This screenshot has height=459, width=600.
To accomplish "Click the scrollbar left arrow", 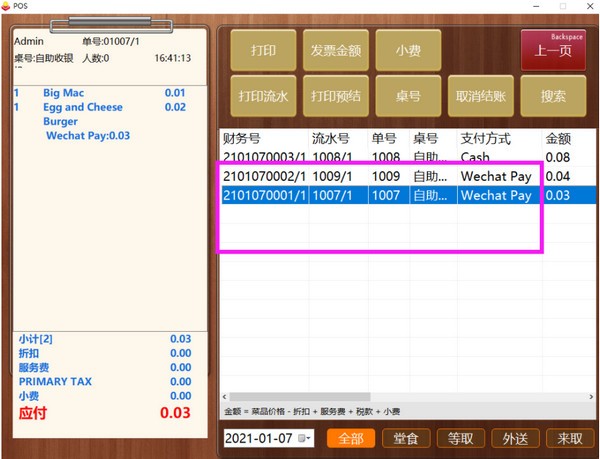I will pyautogui.click(x=225, y=397).
